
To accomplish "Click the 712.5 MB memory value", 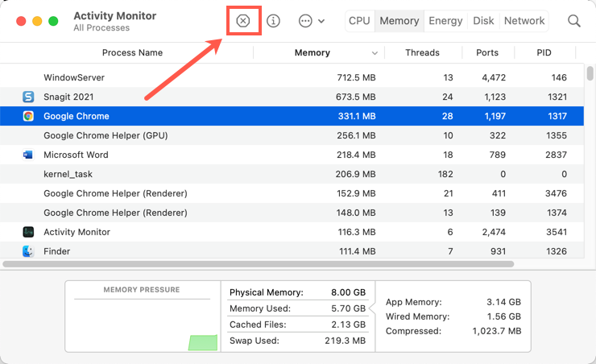I will [x=356, y=77].
